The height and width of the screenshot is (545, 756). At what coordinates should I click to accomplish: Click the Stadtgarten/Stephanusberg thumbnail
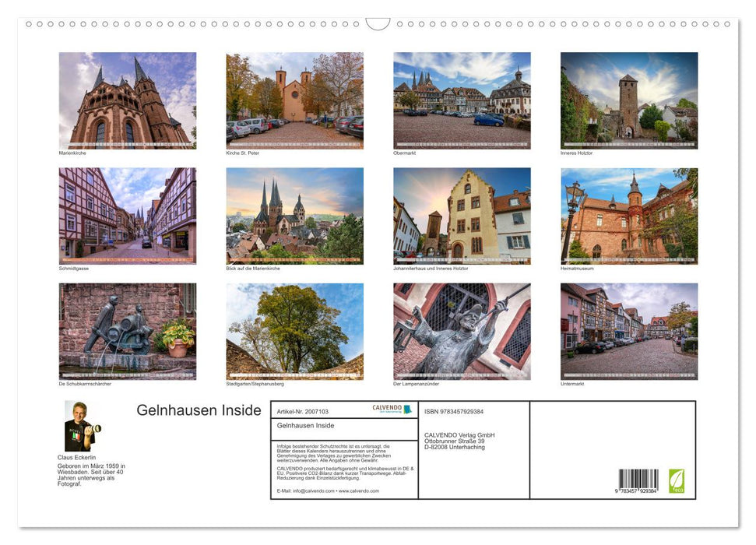coord(294,331)
